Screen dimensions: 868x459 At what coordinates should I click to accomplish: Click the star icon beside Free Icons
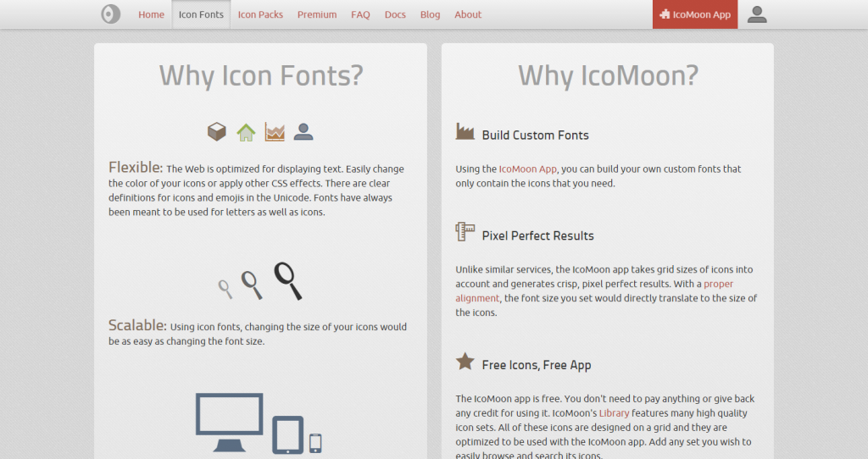click(465, 362)
